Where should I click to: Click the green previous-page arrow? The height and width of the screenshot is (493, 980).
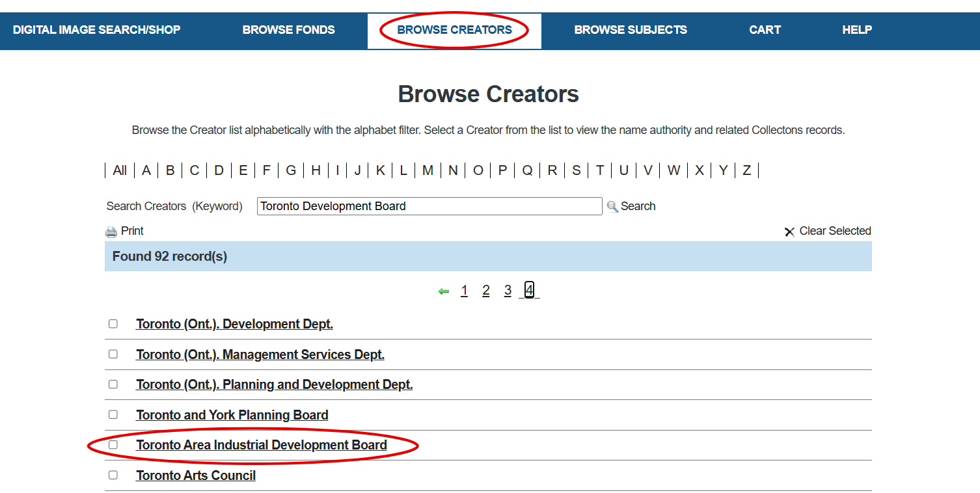444,291
